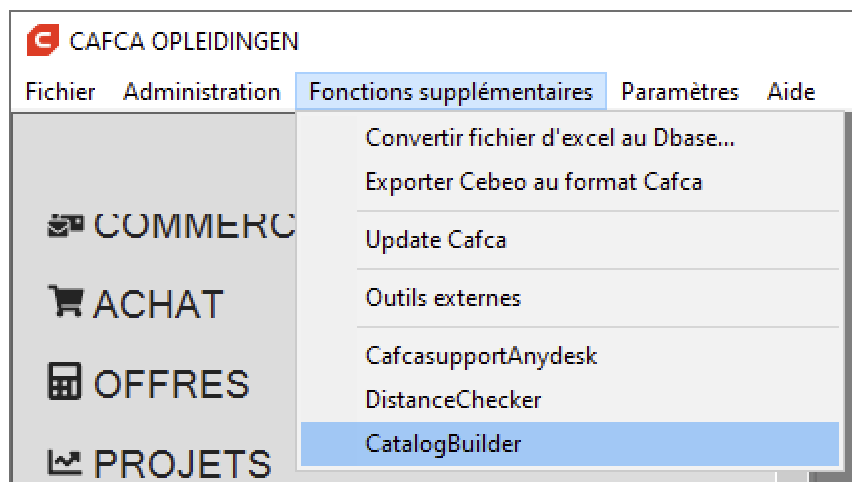Image resolution: width=852 pixels, height=482 pixels.
Task: Open the Paramètres menu
Action: (680, 91)
